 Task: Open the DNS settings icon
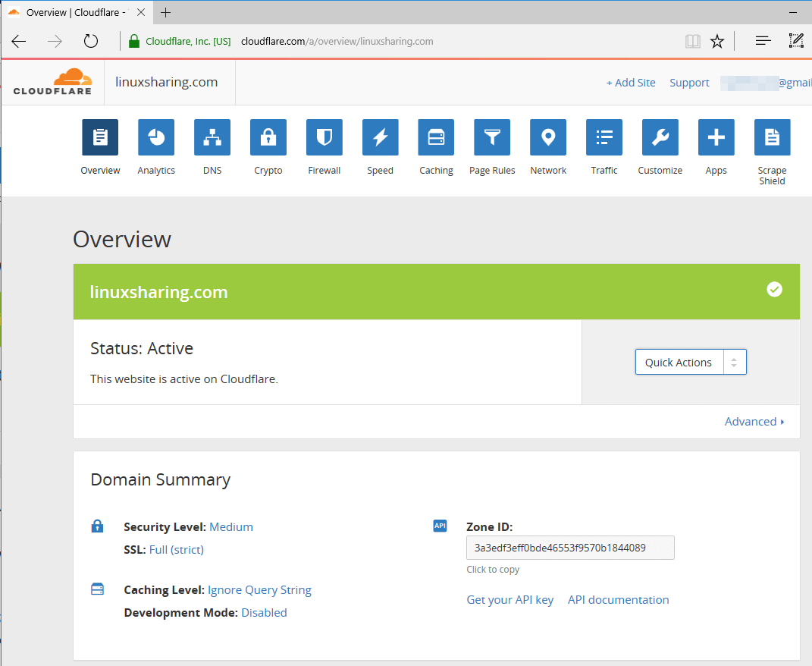(212, 137)
